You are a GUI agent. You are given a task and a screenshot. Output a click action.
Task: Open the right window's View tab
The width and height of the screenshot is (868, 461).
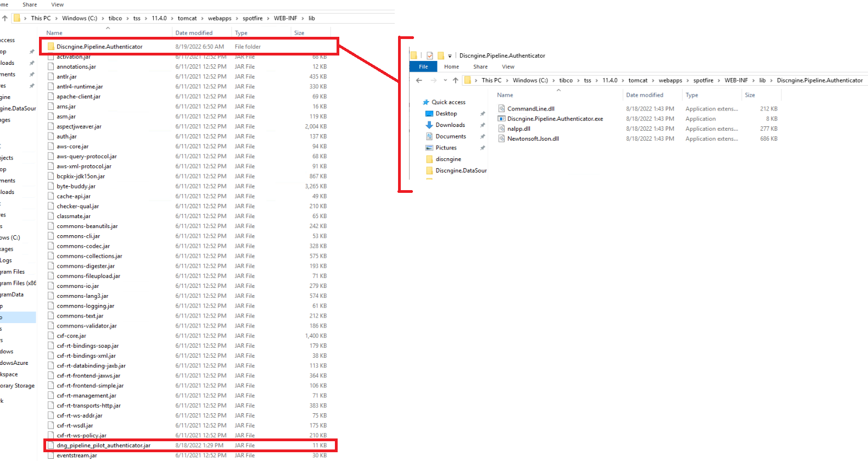(x=508, y=66)
